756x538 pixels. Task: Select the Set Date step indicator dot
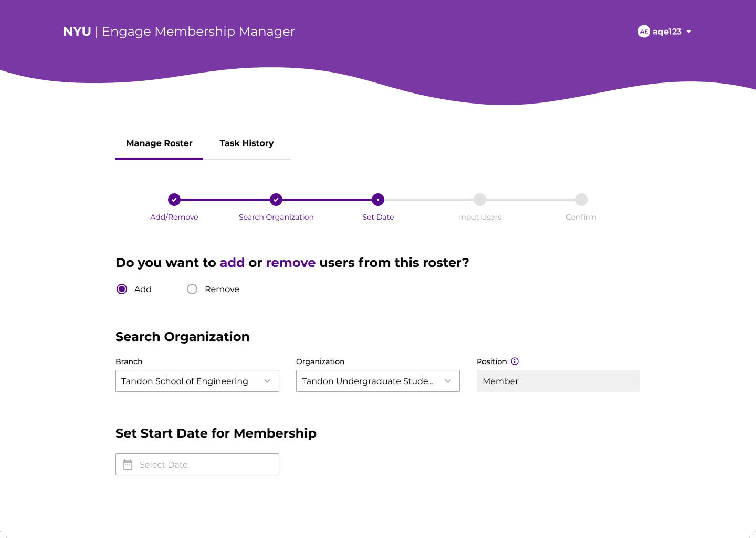[x=377, y=200]
